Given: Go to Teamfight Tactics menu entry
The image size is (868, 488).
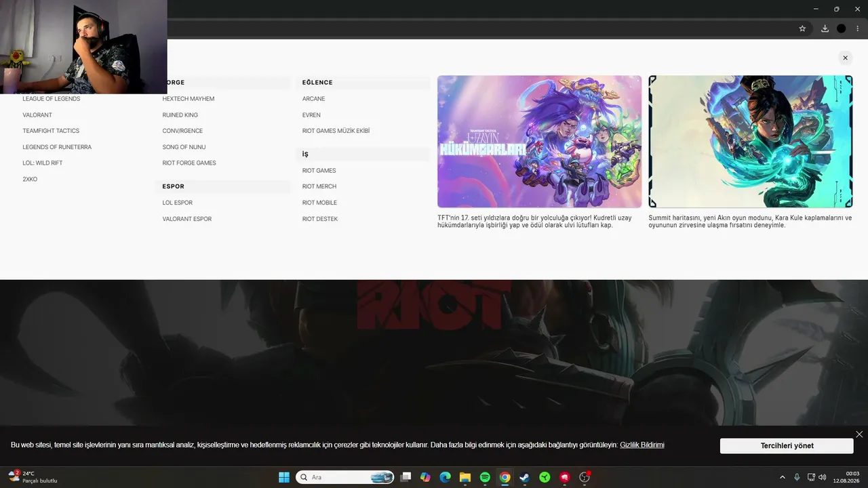Looking at the screenshot, I should (x=51, y=131).
